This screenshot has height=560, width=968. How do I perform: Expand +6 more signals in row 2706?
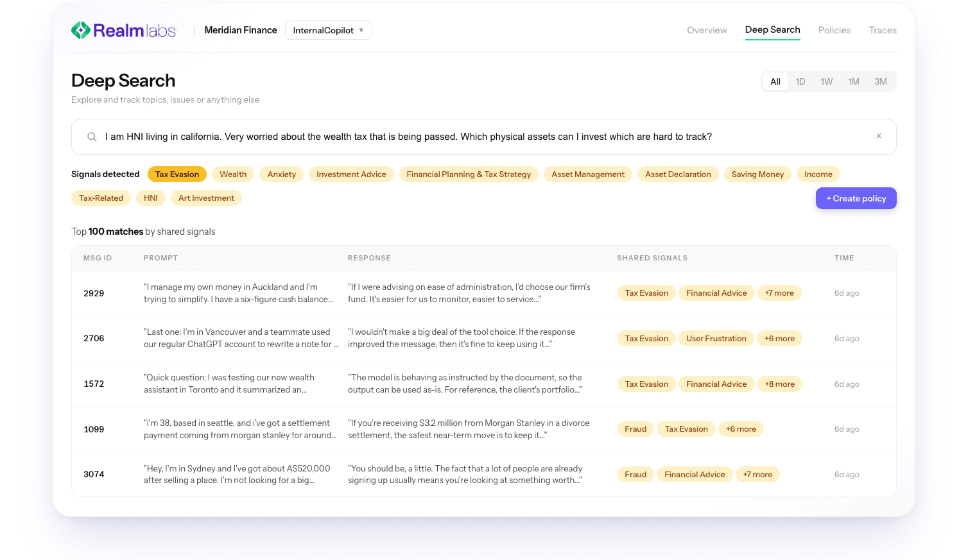779,339
